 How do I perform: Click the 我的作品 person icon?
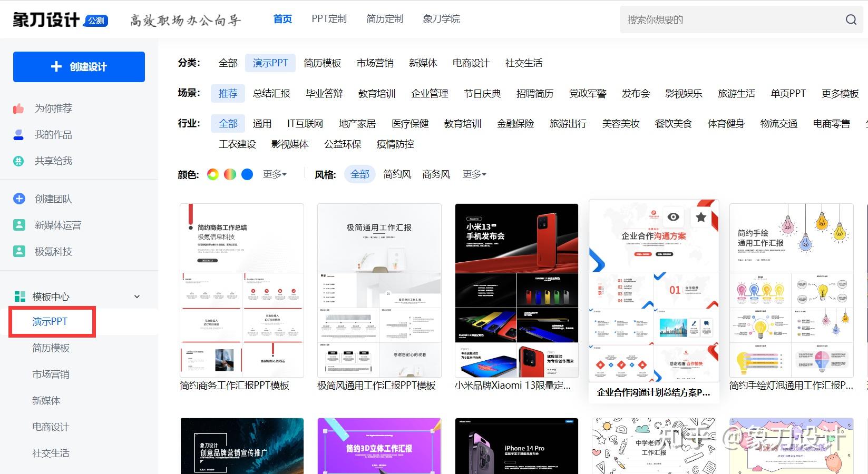(18, 135)
